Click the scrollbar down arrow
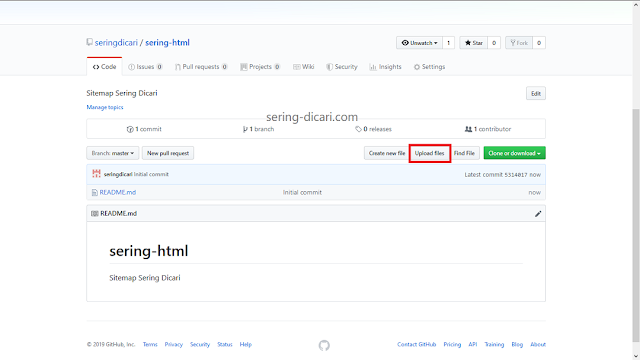Viewport: 640px width, 360px height. [636, 356]
